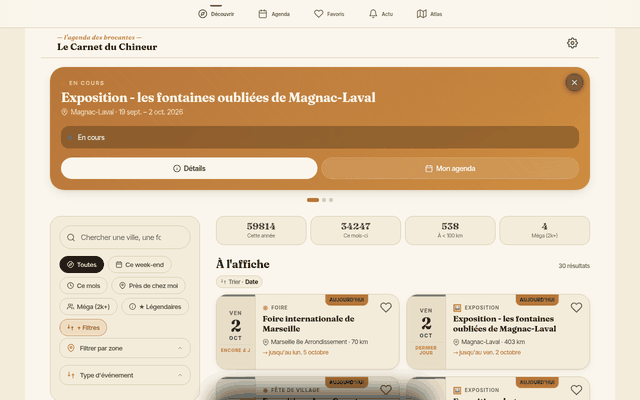Click the Agenda calendar icon
This screenshot has width=640, height=400.
(x=262, y=14)
